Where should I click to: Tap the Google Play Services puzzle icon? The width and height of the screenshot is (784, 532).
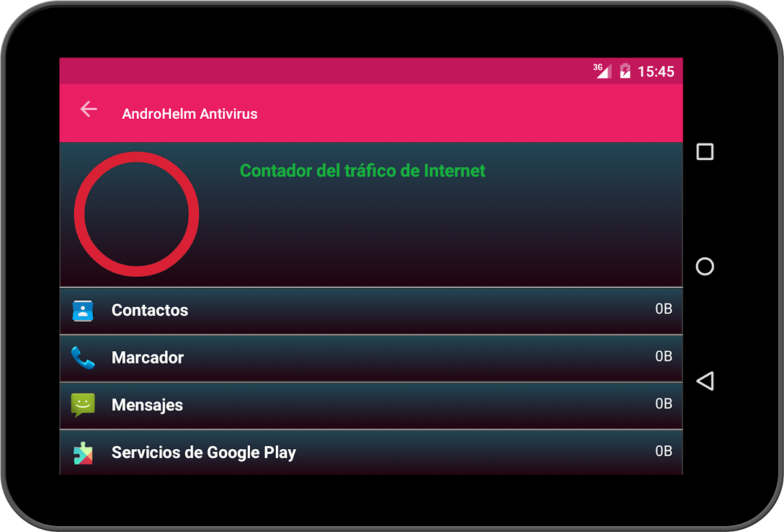[x=83, y=452]
